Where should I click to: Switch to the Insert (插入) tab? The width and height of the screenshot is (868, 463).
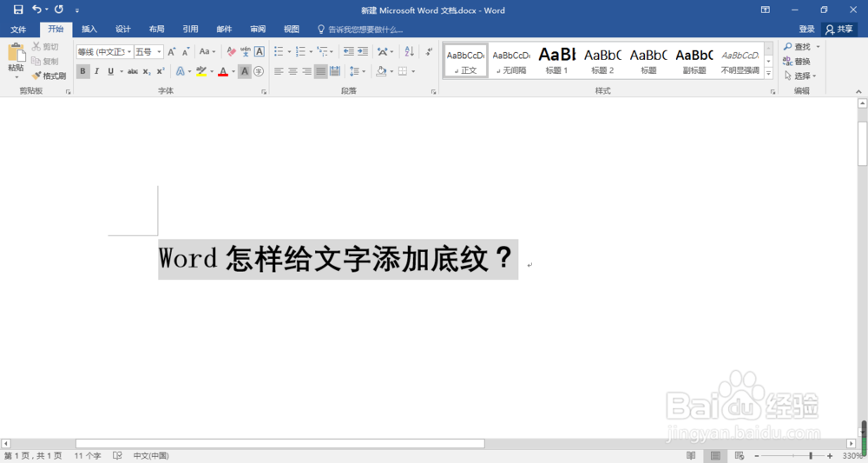click(x=89, y=29)
